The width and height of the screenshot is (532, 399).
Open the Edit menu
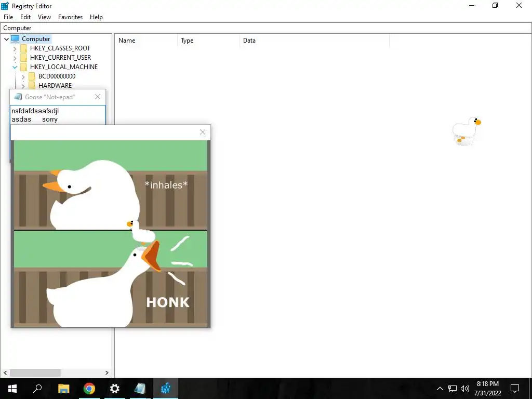(25, 17)
